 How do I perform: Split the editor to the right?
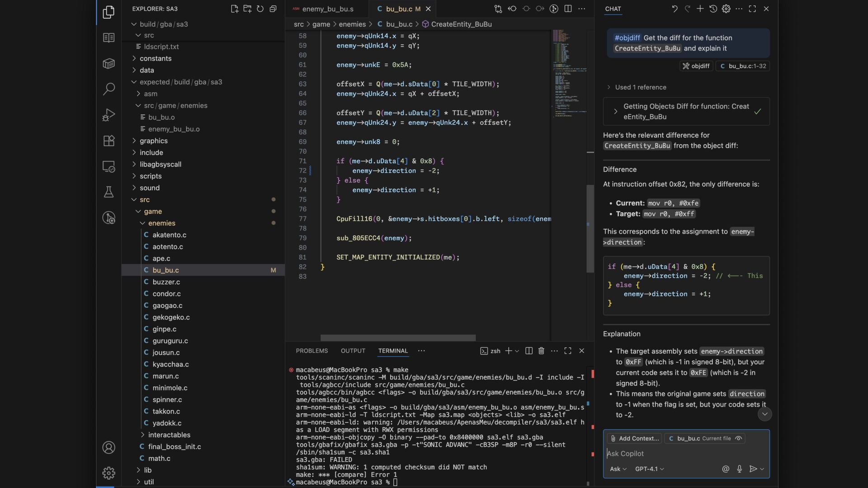coord(568,9)
